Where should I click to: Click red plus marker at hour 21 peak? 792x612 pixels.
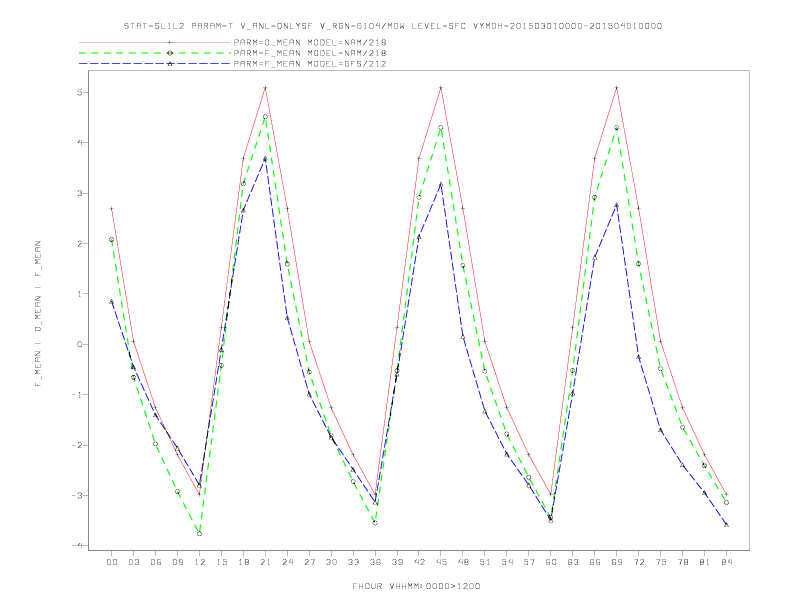[265, 88]
